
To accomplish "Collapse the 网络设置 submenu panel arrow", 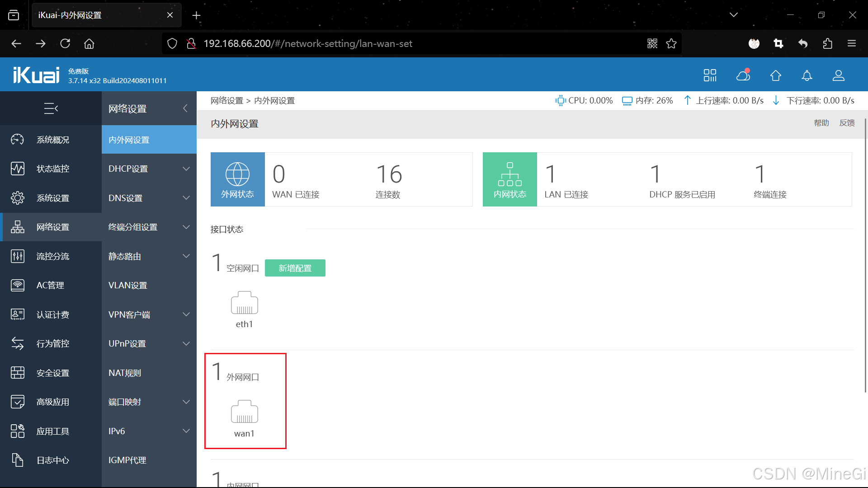I will pyautogui.click(x=185, y=108).
